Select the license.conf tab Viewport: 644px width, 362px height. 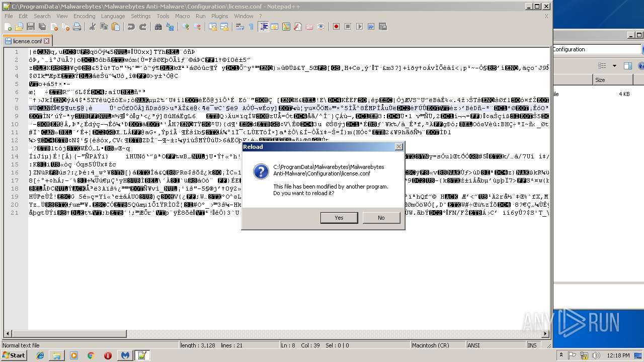coord(27,41)
